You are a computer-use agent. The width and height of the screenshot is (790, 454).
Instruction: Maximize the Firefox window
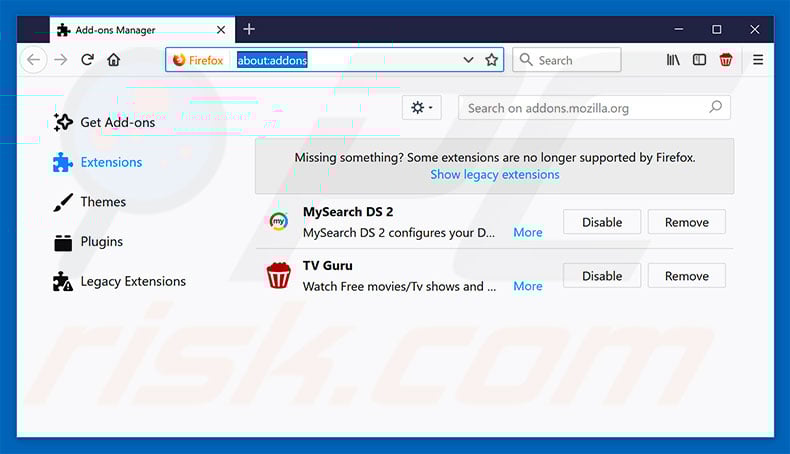716,29
